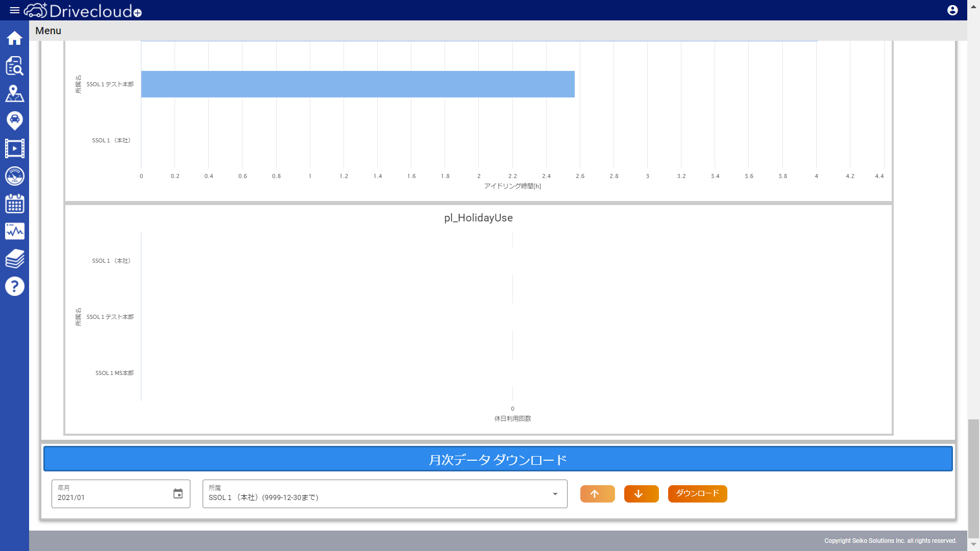Open the document search sidebar icon
Viewport: 980px width, 551px height.
point(14,66)
